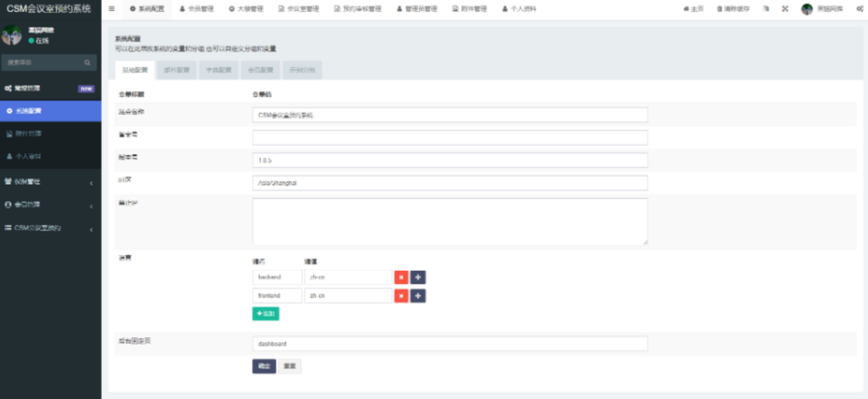Click the key field containing frontend

[x=277, y=296]
